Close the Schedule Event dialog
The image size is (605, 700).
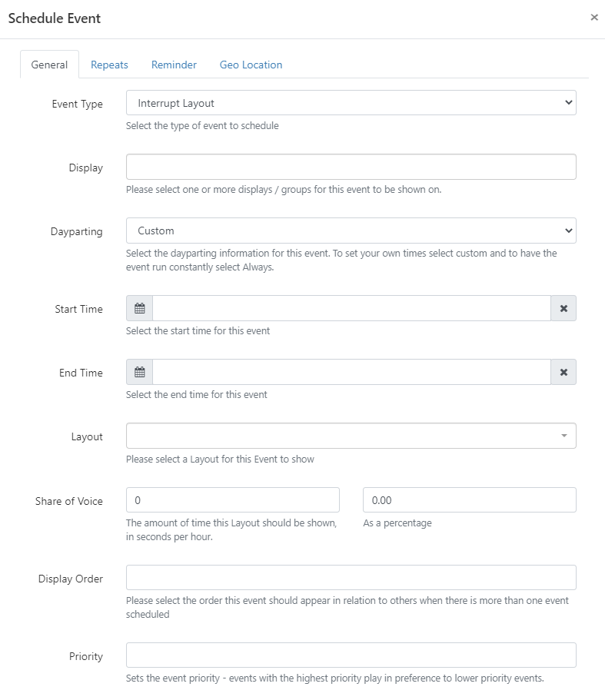tap(593, 17)
